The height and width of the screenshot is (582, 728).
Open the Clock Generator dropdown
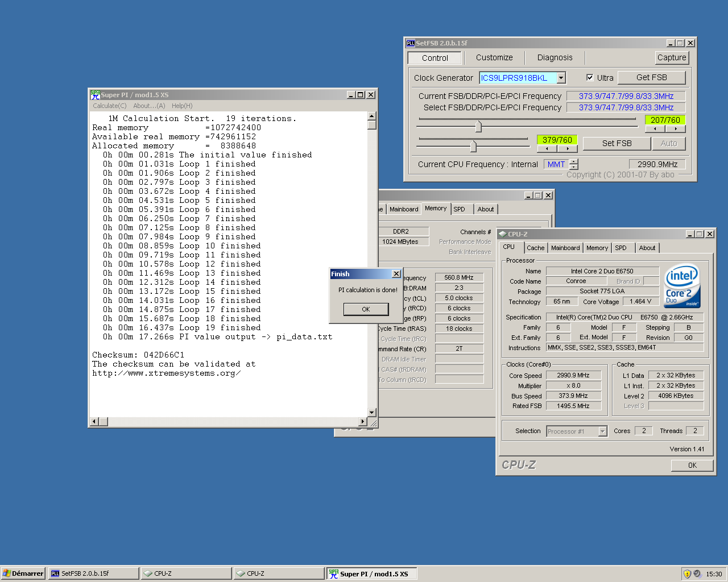[x=561, y=78]
